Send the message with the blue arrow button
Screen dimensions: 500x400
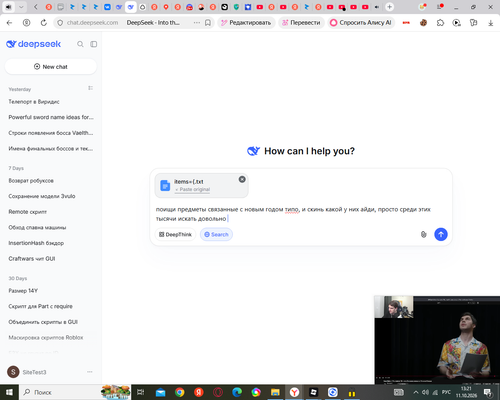tap(441, 234)
